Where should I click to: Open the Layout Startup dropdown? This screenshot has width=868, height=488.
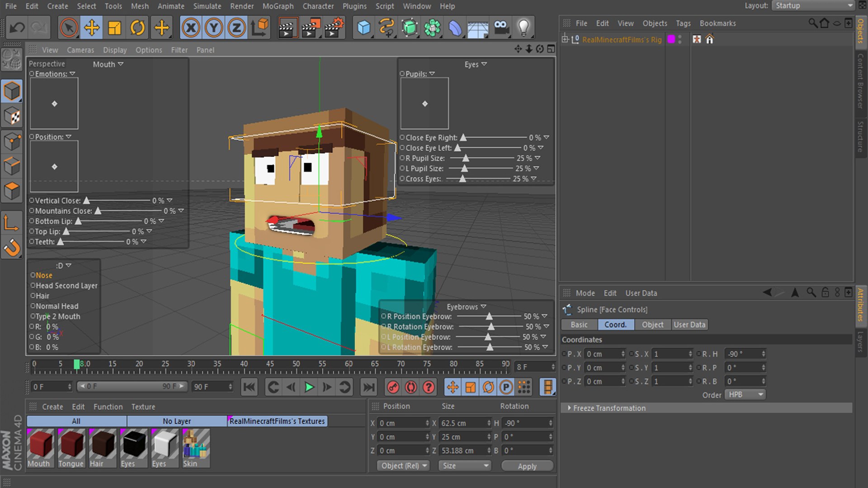(x=813, y=6)
